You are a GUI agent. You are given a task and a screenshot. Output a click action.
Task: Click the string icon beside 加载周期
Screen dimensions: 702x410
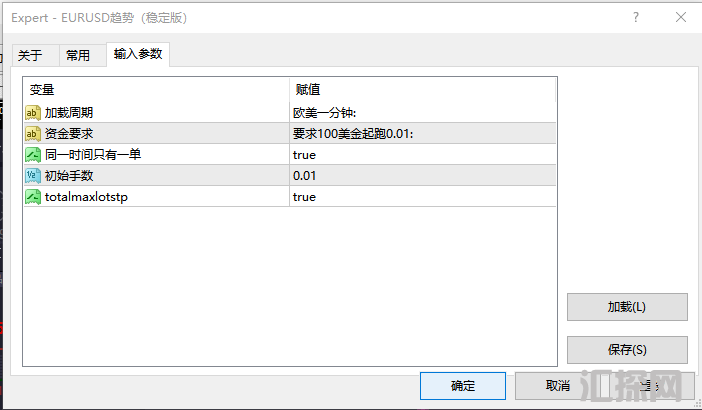click(x=33, y=113)
